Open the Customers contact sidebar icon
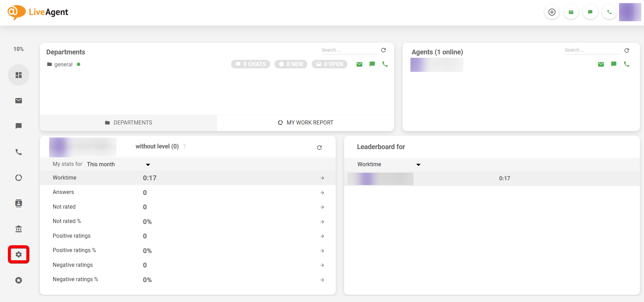 tap(18, 203)
